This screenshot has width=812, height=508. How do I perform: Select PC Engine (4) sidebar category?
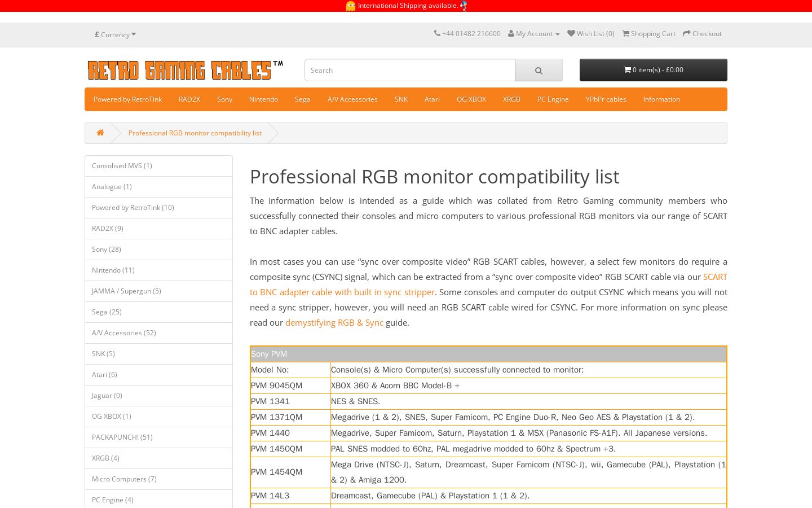pyautogui.click(x=158, y=500)
